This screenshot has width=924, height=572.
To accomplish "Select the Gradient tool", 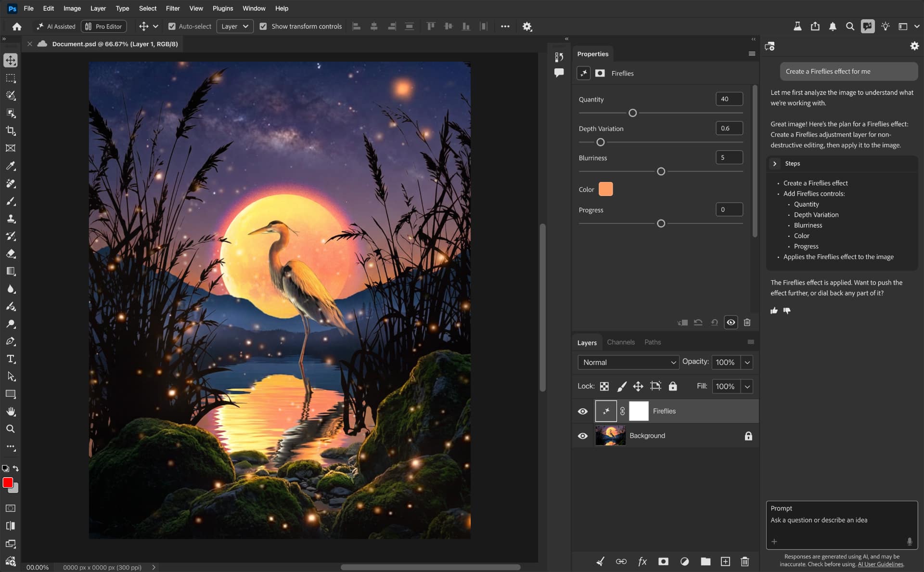I will point(11,271).
